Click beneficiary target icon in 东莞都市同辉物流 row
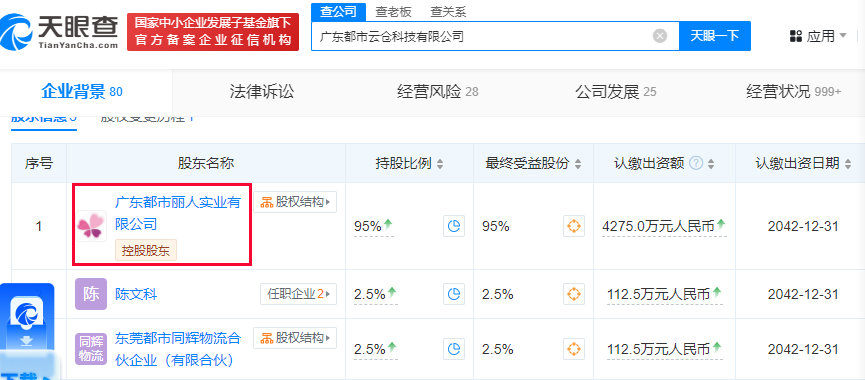865x380 pixels. click(x=574, y=349)
